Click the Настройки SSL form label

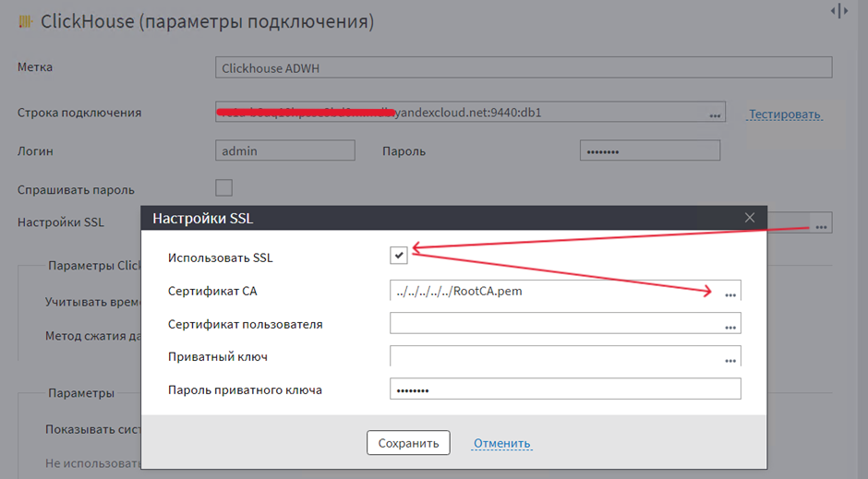pyautogui.click(x=60, y=222)
